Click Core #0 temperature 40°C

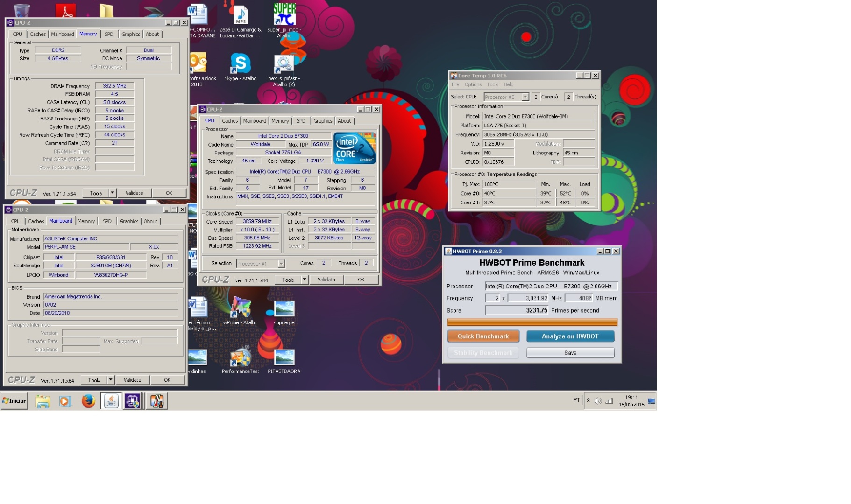(x=509, y=193)
